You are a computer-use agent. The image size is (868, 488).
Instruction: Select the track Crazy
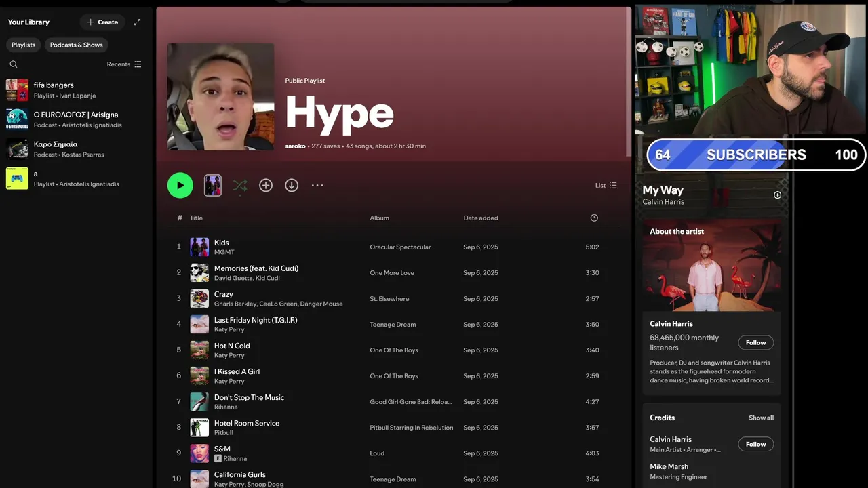(224, 294)
